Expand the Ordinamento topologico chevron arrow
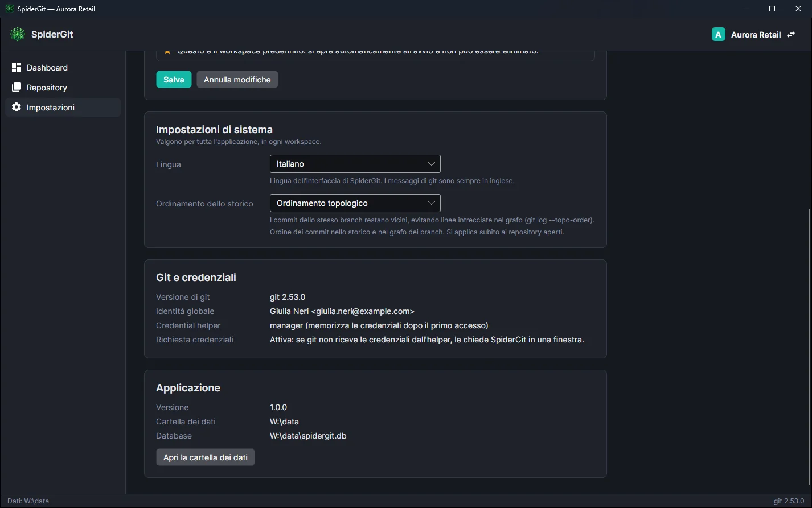812x508 pixels. pyautogui.click(x=431, y=203)
